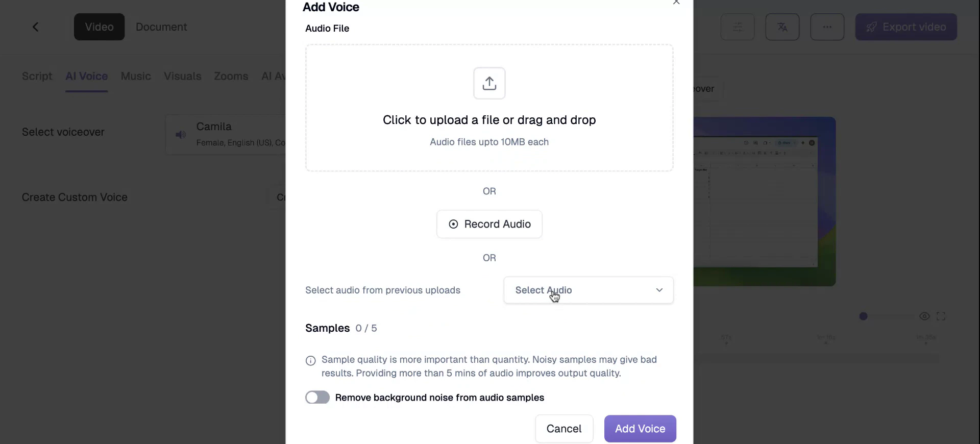Click the upload dropzone area
This screenshot has width=980, height=444.
(489, 108)
